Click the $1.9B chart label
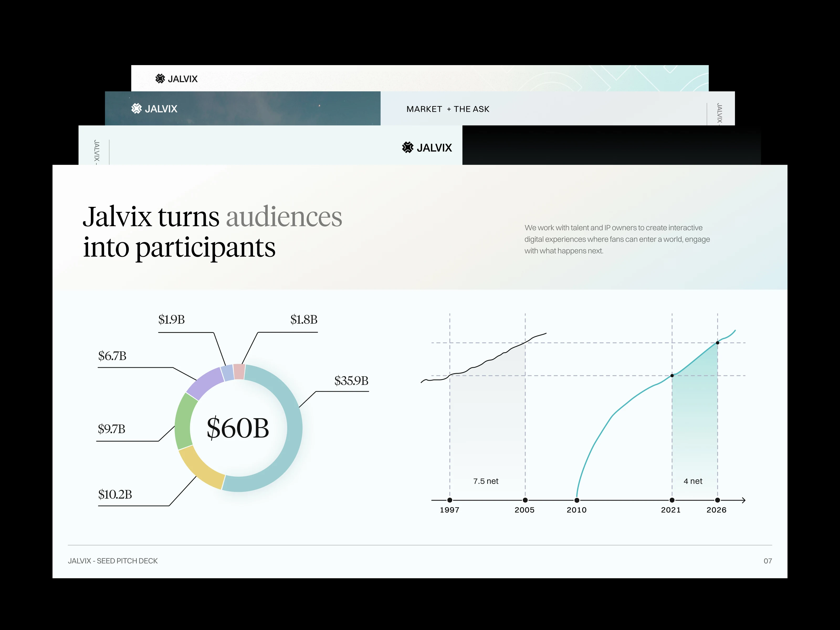The height and width of the screenshot is (630, 840). click(171, 319)
